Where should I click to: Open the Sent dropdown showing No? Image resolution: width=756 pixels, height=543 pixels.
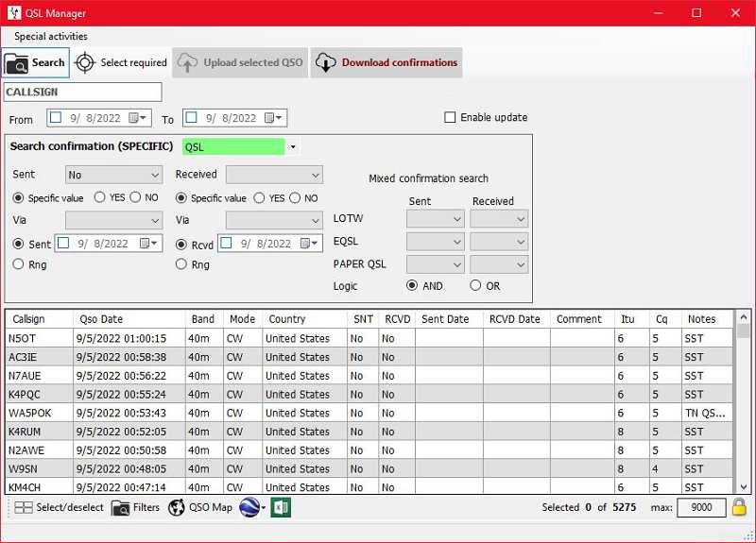point(113,175)
